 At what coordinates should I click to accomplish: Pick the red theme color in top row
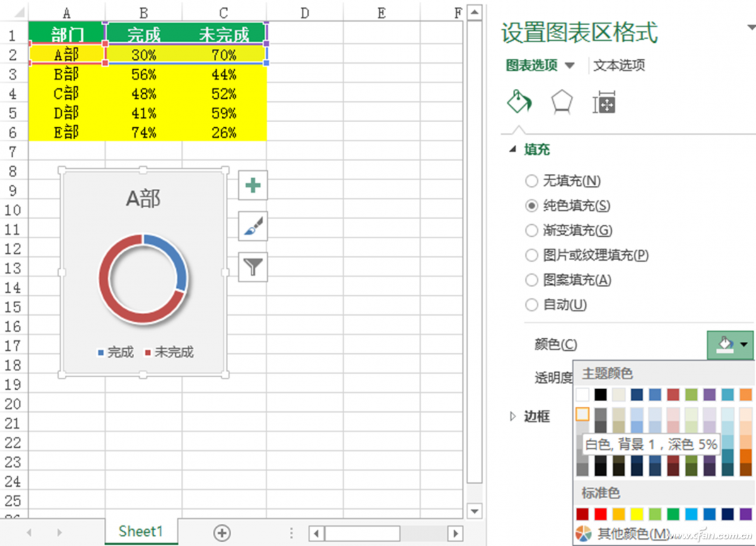tap(673, 395)
